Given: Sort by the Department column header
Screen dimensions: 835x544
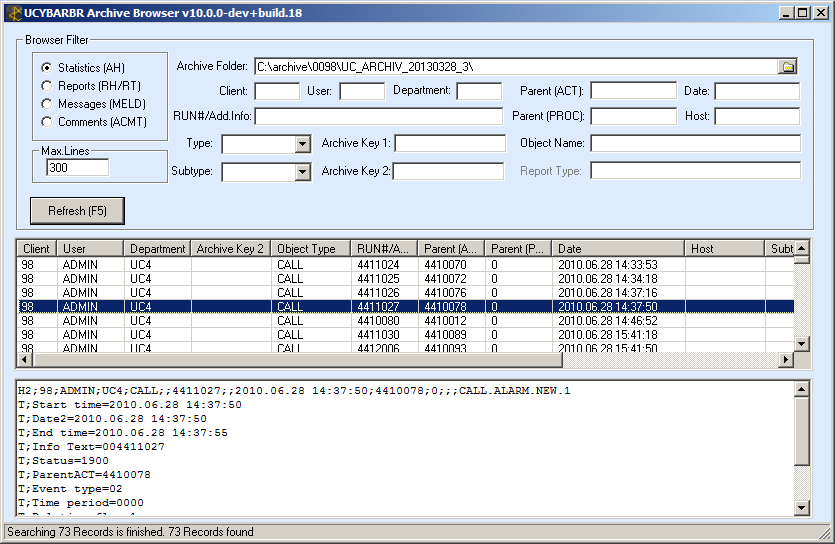Looking at the screenshot, I should [157, 249].
